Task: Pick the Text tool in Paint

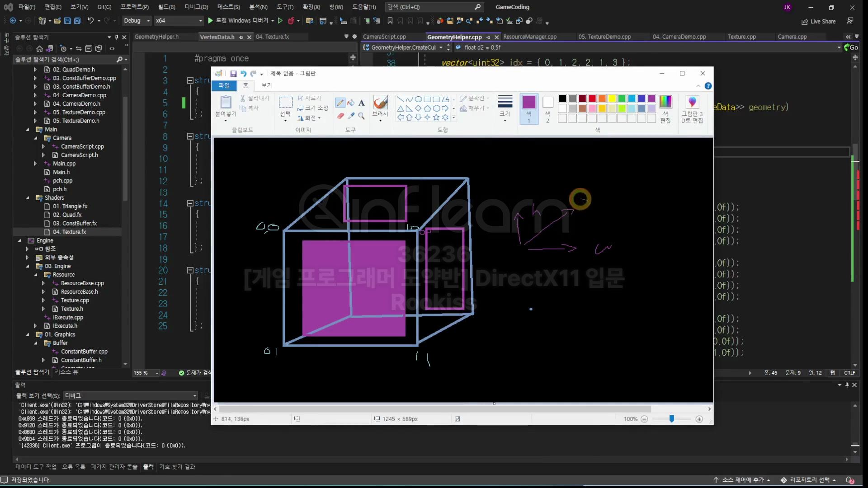Action: pyautogui.click(x=361, y=103)
